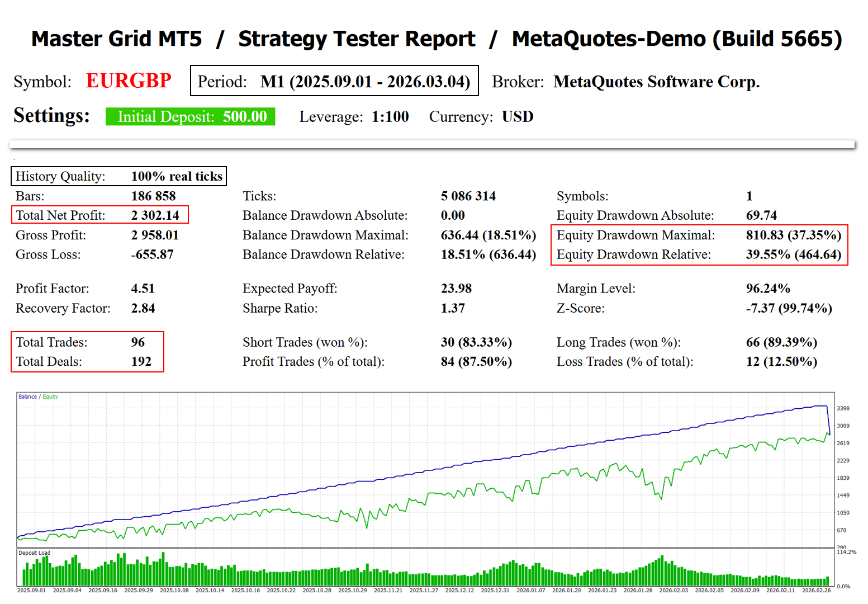Viewport: 868px width, 604px height.
Task: Click the 1449 value on chart axis
Action: click(x=843, y=496)
